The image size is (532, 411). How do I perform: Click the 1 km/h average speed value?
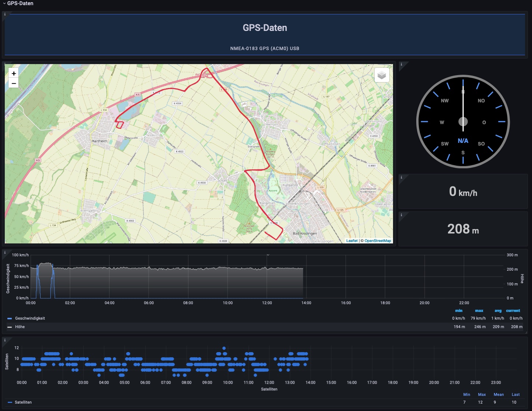pyautogui.click(x=498, y=318)
